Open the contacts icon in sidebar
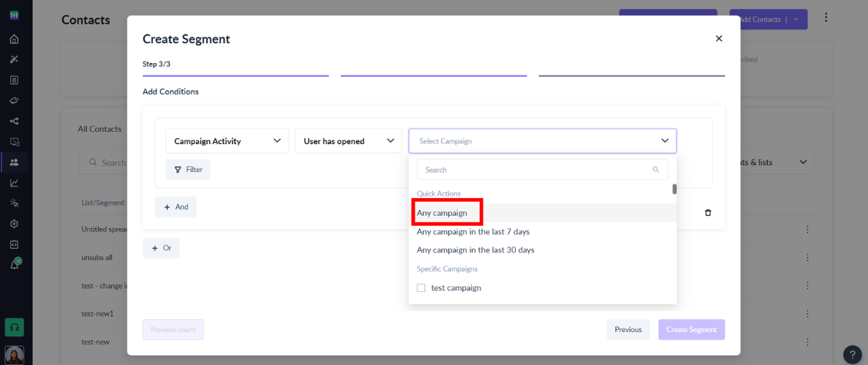This screenshot has width=868, height=365. click(14, 162)
